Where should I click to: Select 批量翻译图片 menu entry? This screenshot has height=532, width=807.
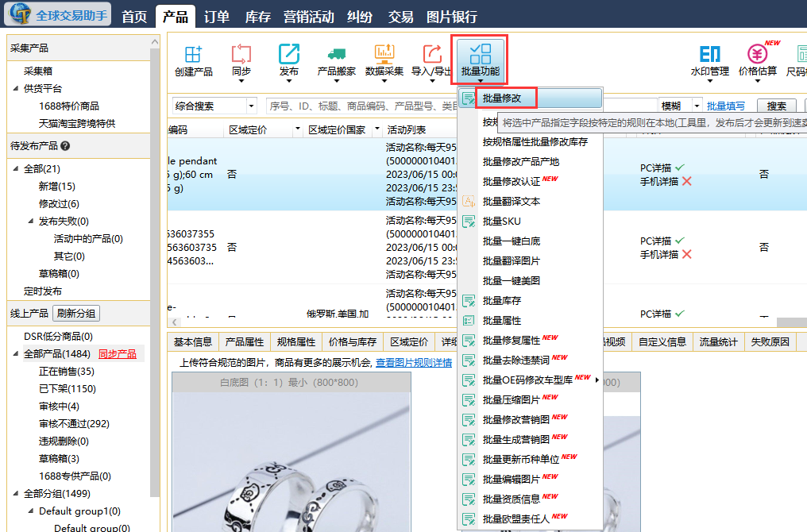tap(511, 261)
